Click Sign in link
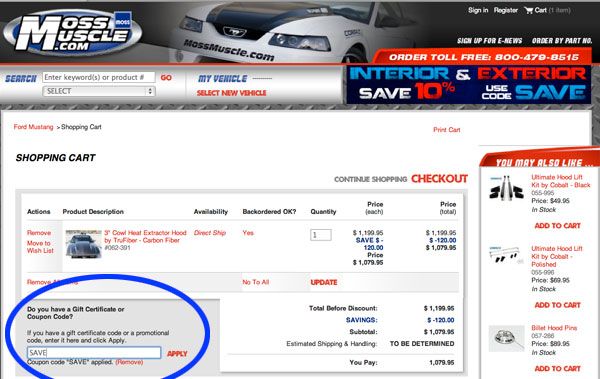 [478, 10]
